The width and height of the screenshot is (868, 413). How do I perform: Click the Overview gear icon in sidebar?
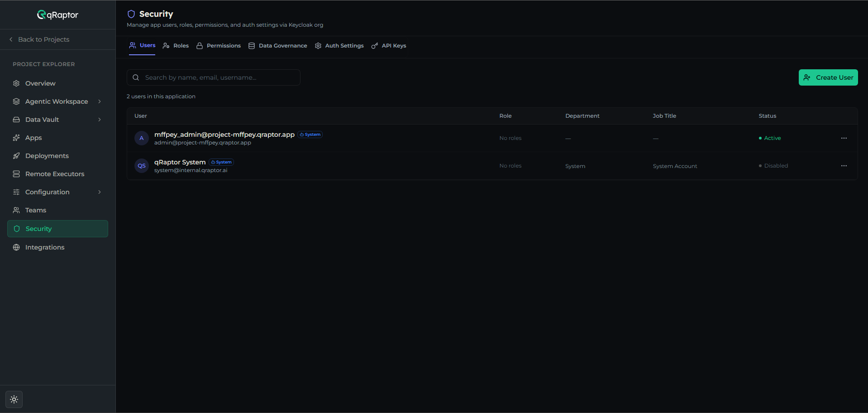[16, 83]
